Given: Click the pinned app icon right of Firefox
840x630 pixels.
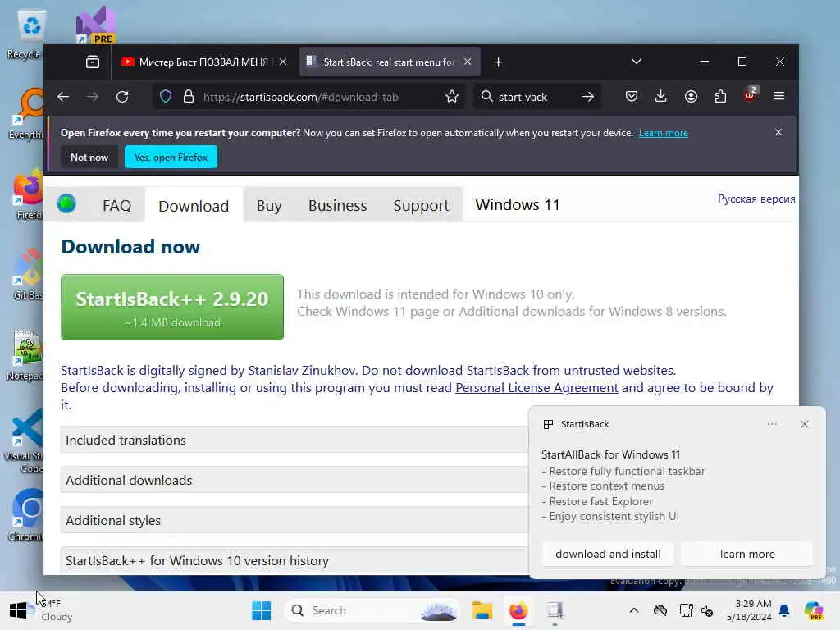Looking at the screenshot, I should pos(555,611).
